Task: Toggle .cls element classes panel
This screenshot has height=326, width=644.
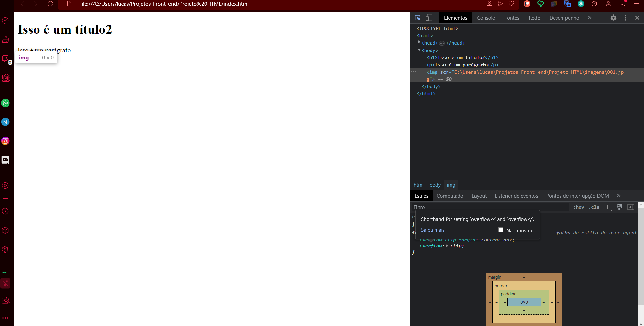Action: click(x=594, y=207)
